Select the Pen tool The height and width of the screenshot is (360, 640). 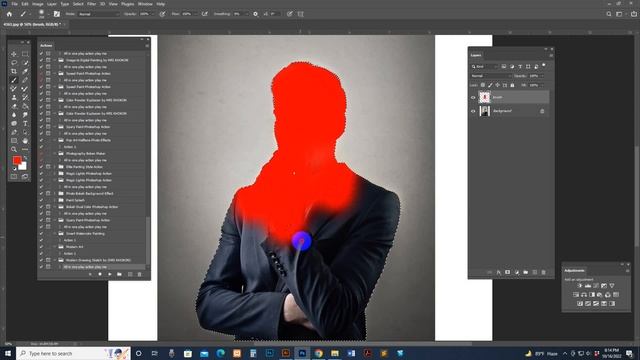14,132
